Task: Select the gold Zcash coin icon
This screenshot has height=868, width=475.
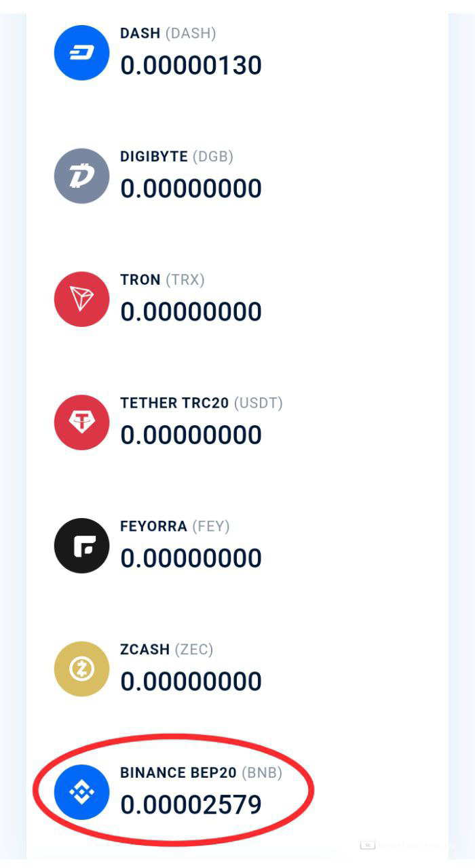Action: click(81, 669)
